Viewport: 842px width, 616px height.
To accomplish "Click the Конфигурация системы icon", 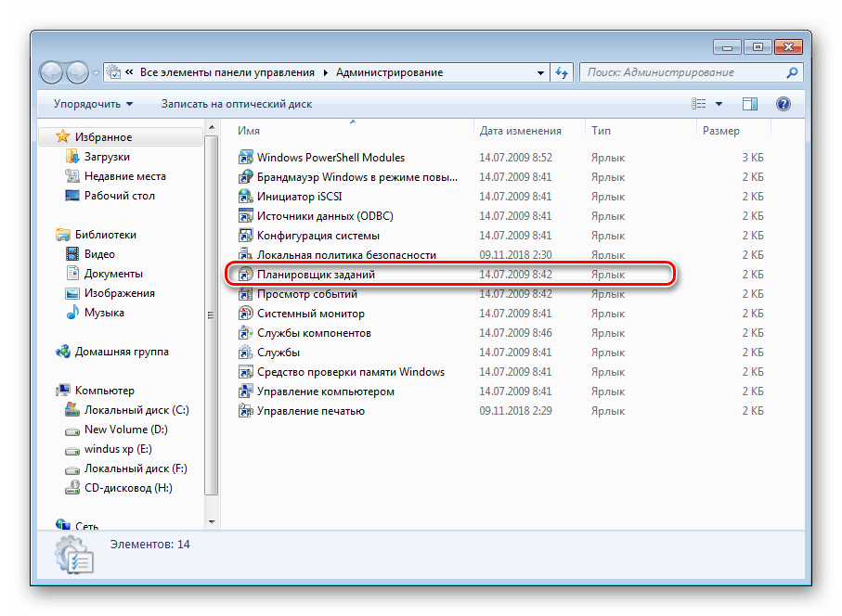I will [x=245, y=236].
